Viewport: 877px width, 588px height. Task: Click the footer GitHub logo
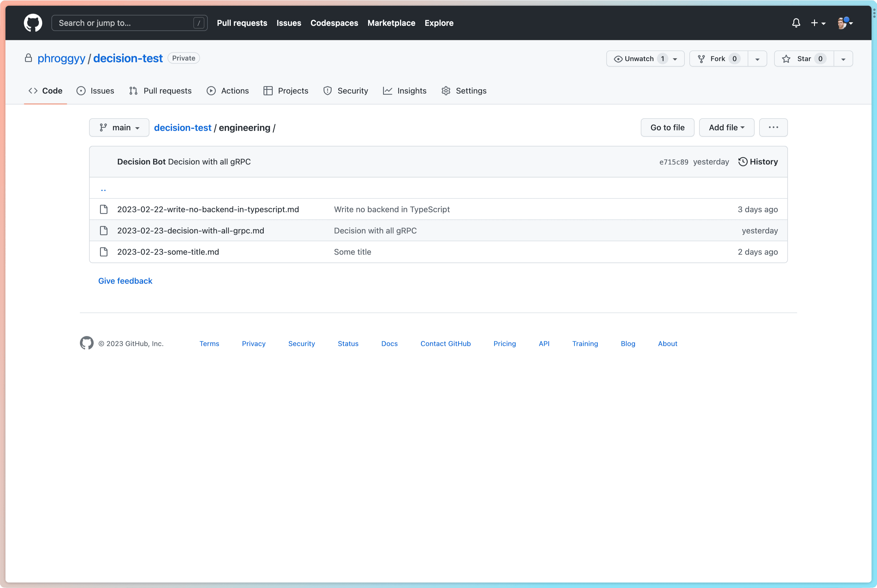pyautogui.click(x=87, y=343)
